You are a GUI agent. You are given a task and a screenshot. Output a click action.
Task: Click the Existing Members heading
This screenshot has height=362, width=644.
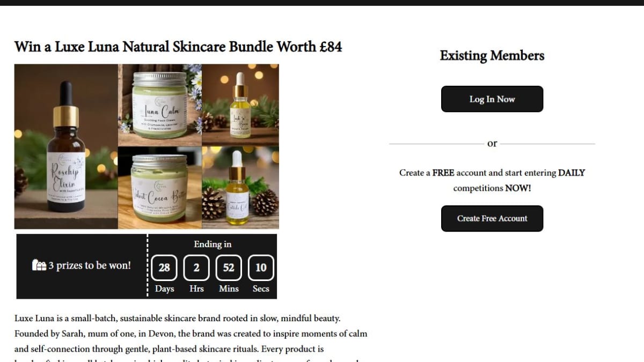point(492,56)
